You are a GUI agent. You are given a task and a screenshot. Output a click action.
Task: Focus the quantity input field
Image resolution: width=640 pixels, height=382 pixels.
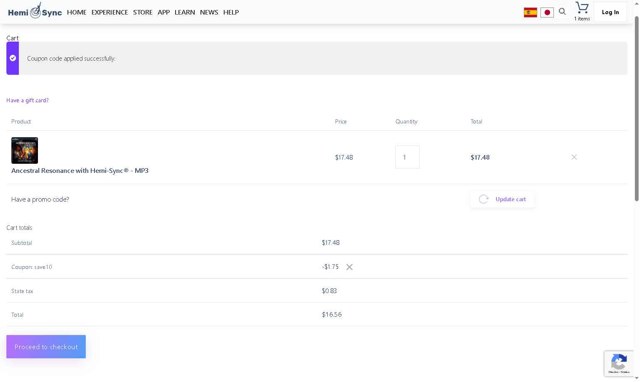[407, 157]
